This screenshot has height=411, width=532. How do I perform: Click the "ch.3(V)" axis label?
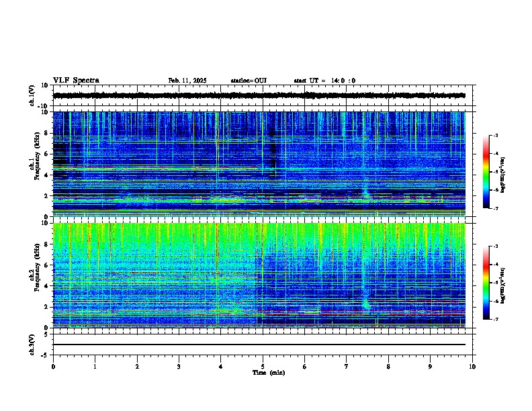point(32,345)
